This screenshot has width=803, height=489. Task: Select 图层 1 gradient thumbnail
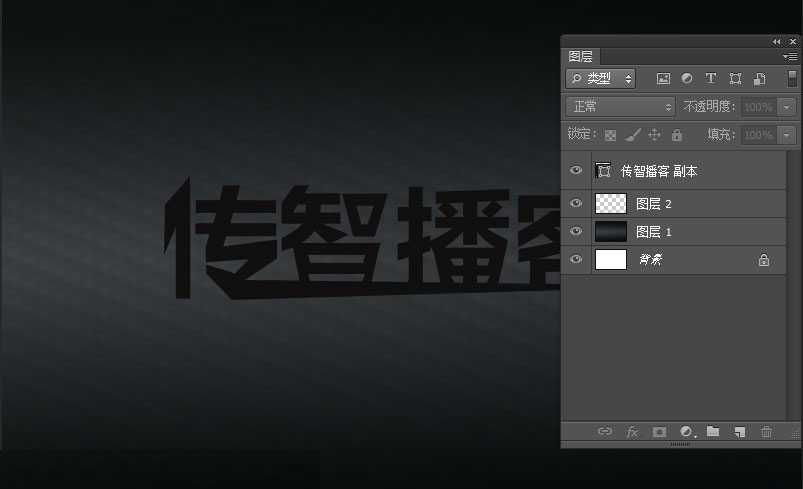click(611, 231)
